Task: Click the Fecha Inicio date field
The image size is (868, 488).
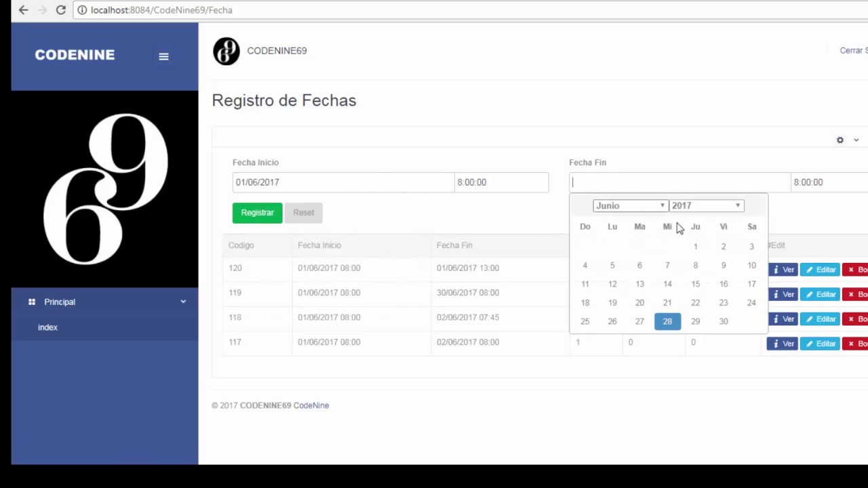Action: click(343, 182)
